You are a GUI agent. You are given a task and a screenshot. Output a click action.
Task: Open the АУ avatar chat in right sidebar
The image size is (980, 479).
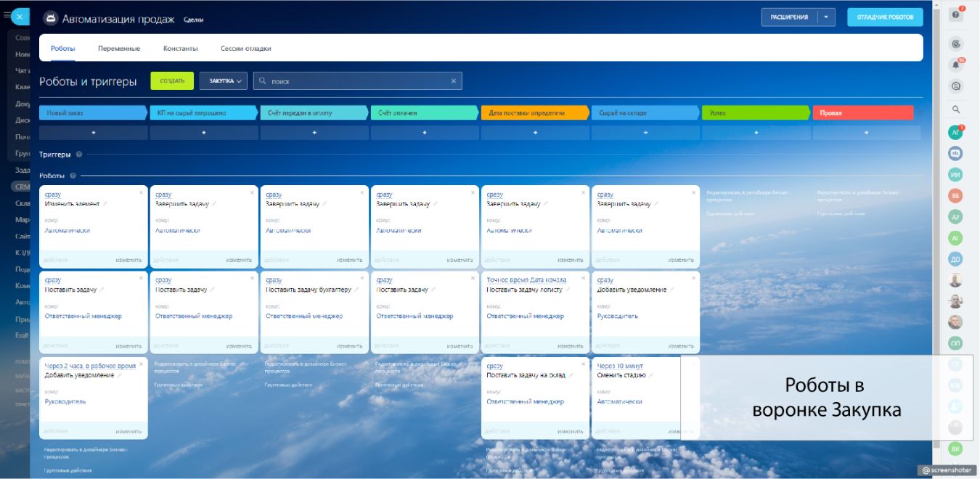point(956,216)
